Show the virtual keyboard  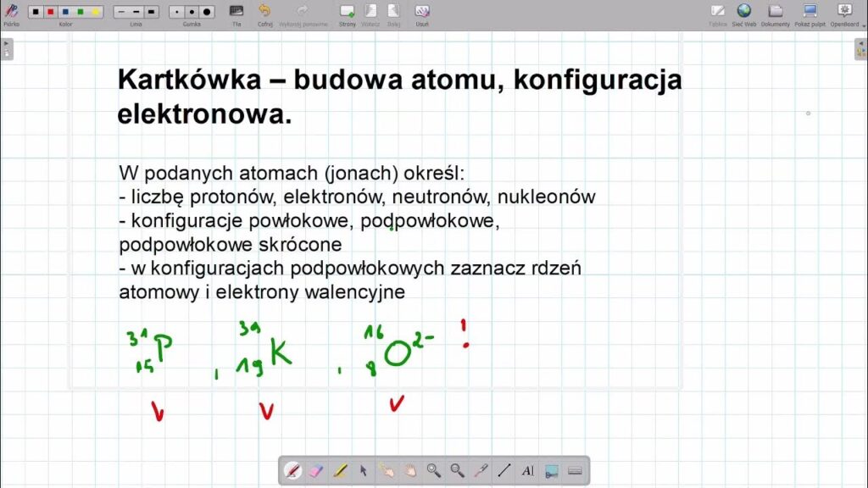point(575,470)
